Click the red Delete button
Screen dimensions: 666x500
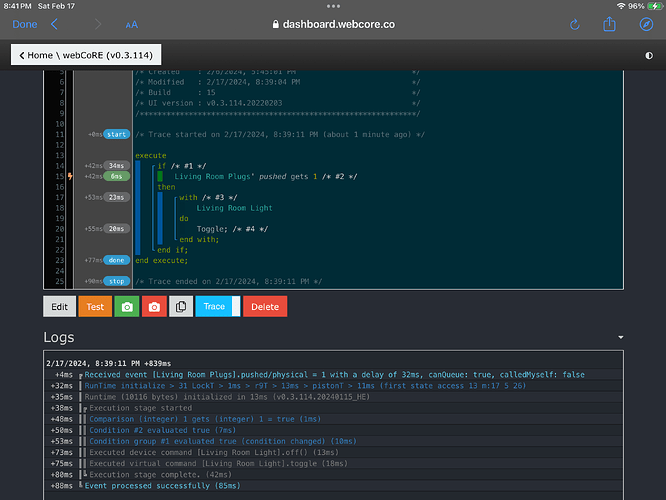pos(265,306)
